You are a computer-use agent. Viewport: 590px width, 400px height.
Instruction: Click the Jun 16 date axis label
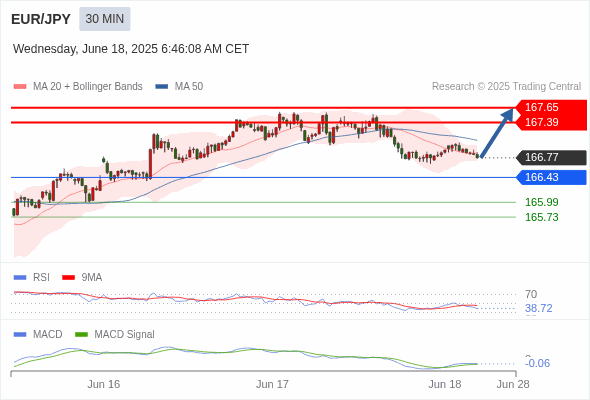(103, 384)
